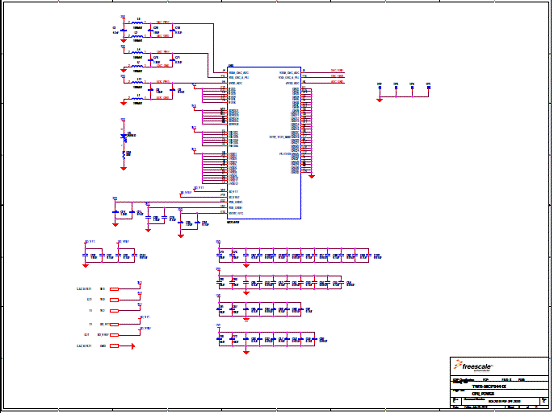
Task: Select the leftmost blue test point square
Action: (379, 87)
